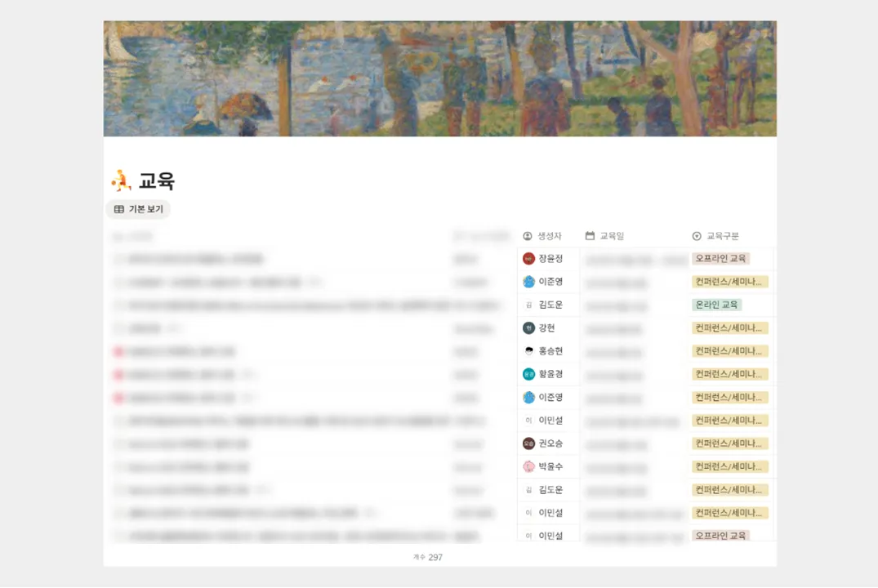Screen dimensions: 878x588
Task: Click 홍승현's face avatar icon
Action: (528, 351)
